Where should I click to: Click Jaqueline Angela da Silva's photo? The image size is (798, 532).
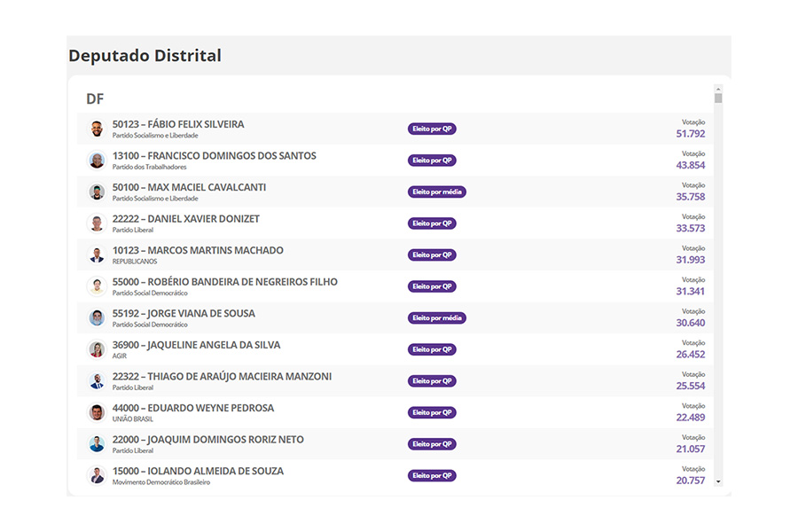97,349
